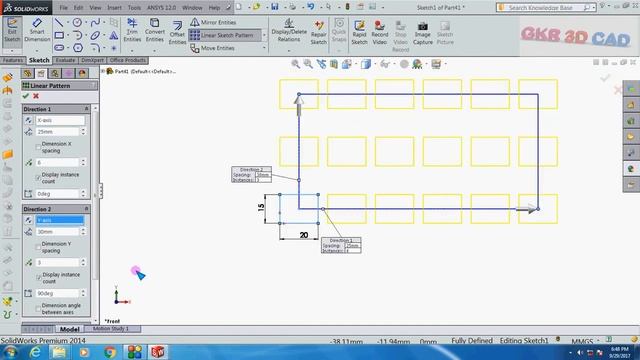Select the Spline tool
This screenshot has height=360, width=640.
click(95, 23)
